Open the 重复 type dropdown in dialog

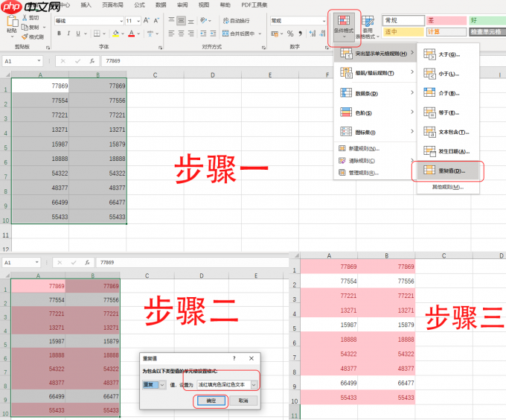click(x=162, y=385)
